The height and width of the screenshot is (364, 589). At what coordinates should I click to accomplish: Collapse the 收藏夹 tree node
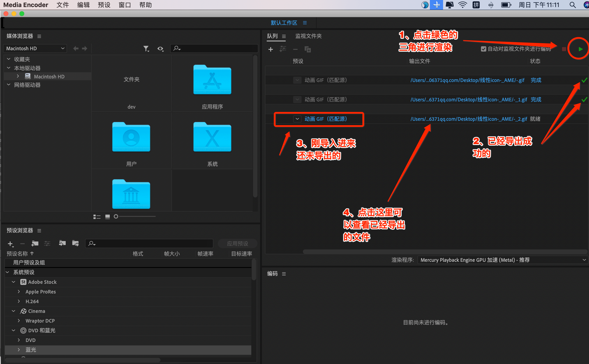click(x=9, y=59)
